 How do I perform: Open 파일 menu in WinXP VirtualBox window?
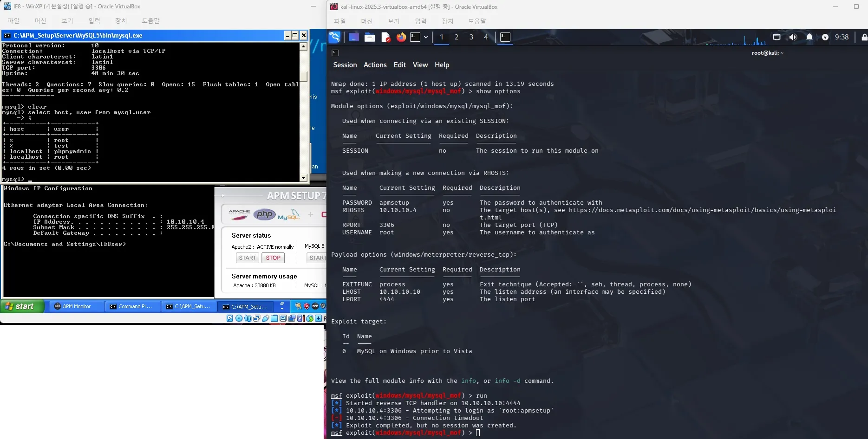click(13, 21)
